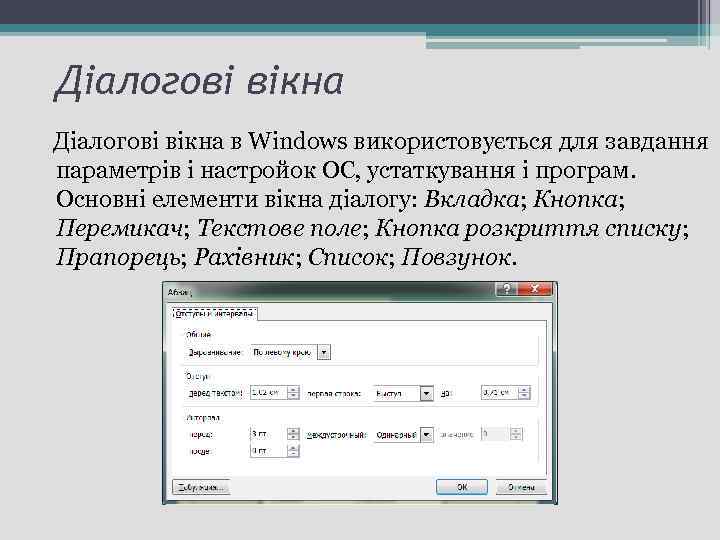
Task: Click the slide title Діалогові вікна
Action: pyautogui.click(x=199, y=82)
